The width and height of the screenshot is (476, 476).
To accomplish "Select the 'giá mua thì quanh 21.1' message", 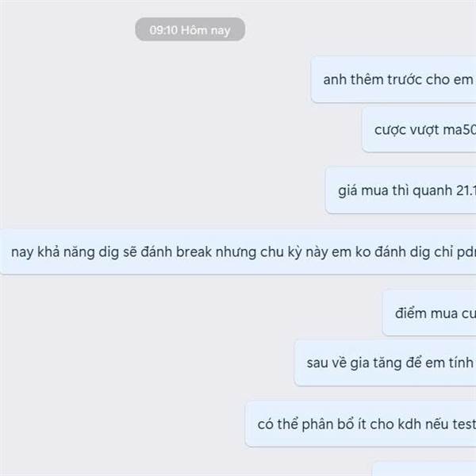I will pyautogui.click(x=401, y=190).
